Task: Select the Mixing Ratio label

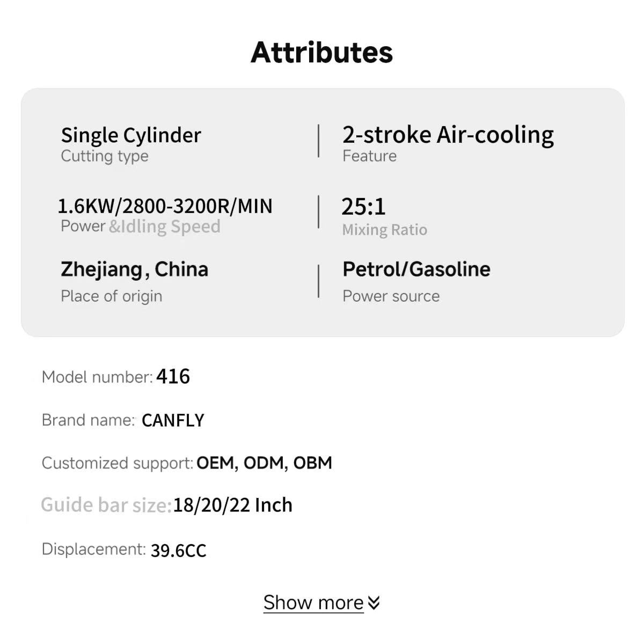Action: pos(385,230)
